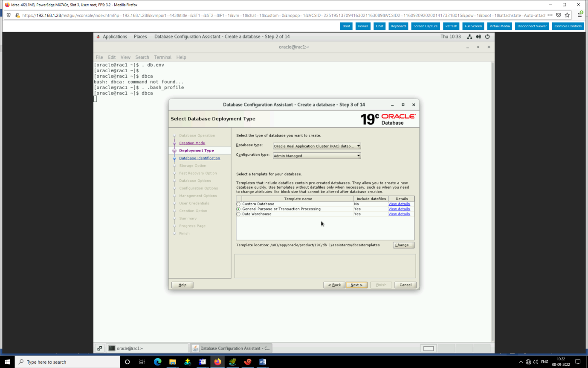Image resolution: width=588 pixels, height=368 pixels.
Task: Open iDRAC Virtual Media
Action: [x=499, y=26]
